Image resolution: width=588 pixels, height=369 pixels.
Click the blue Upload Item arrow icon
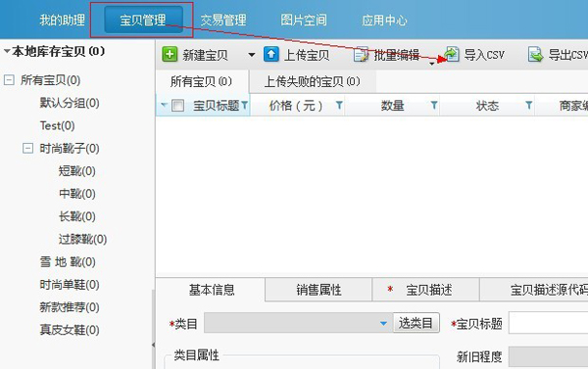[271, 54]
